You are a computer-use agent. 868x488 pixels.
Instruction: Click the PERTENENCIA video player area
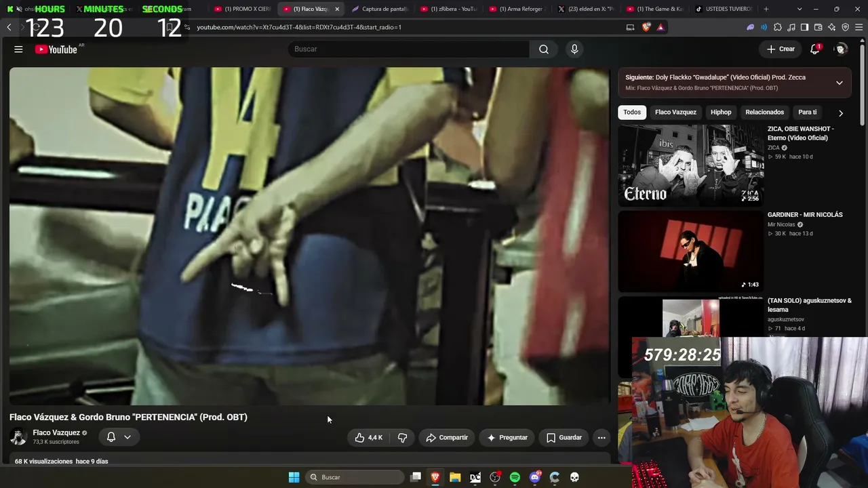310,236
